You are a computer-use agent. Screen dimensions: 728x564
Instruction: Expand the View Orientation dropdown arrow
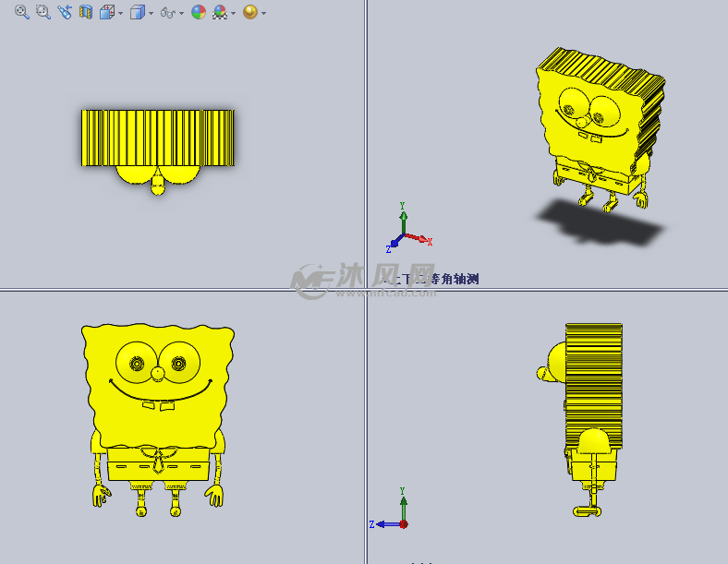pyautogui.click(x=121, y=13)
